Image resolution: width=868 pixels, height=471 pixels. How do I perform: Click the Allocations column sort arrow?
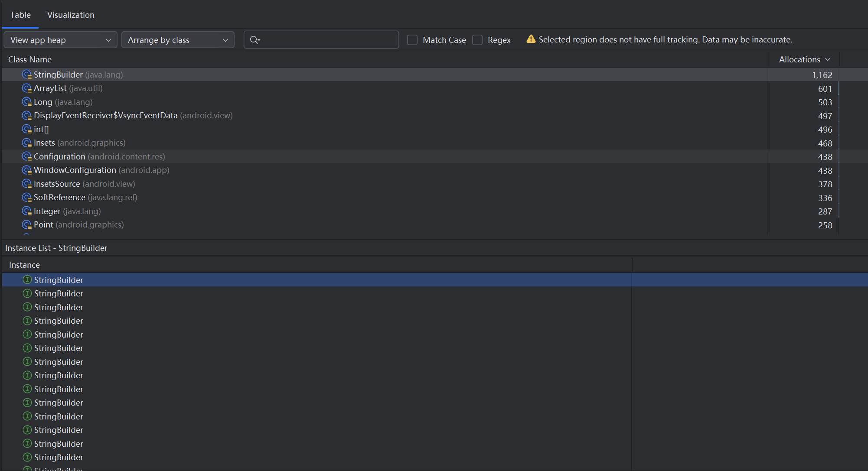coord(828,59)
